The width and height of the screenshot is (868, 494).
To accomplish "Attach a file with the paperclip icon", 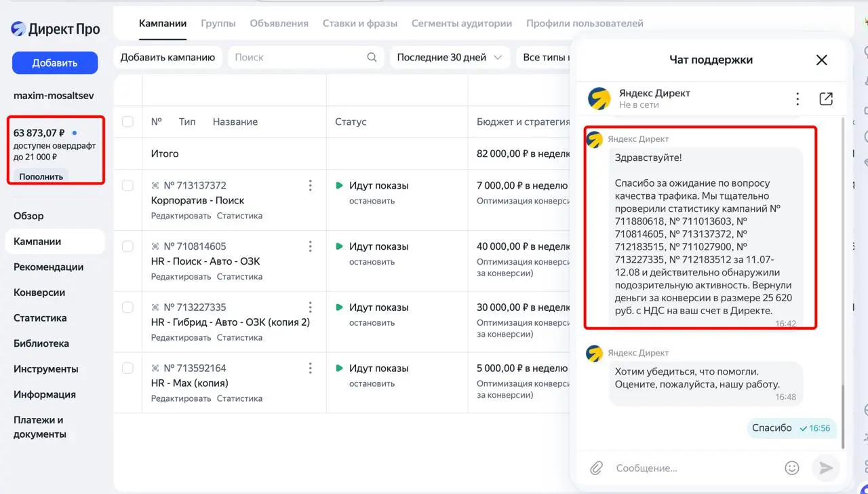I will (x=596, y=468).
